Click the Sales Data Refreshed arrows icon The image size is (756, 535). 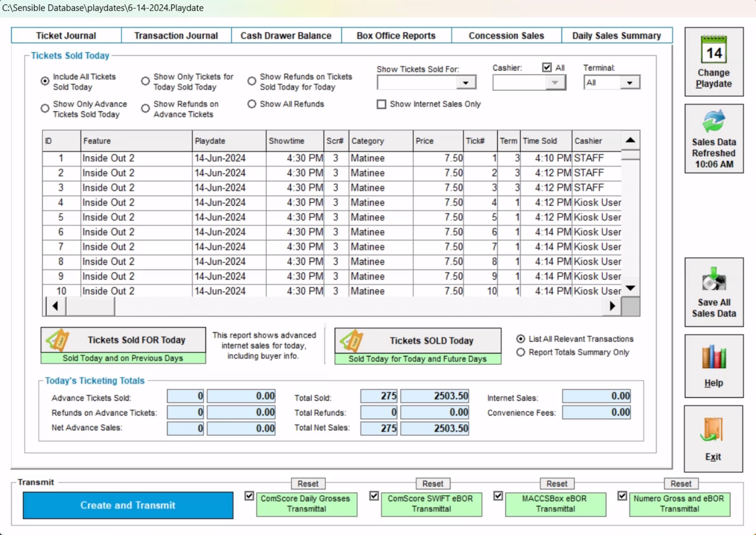713,121
